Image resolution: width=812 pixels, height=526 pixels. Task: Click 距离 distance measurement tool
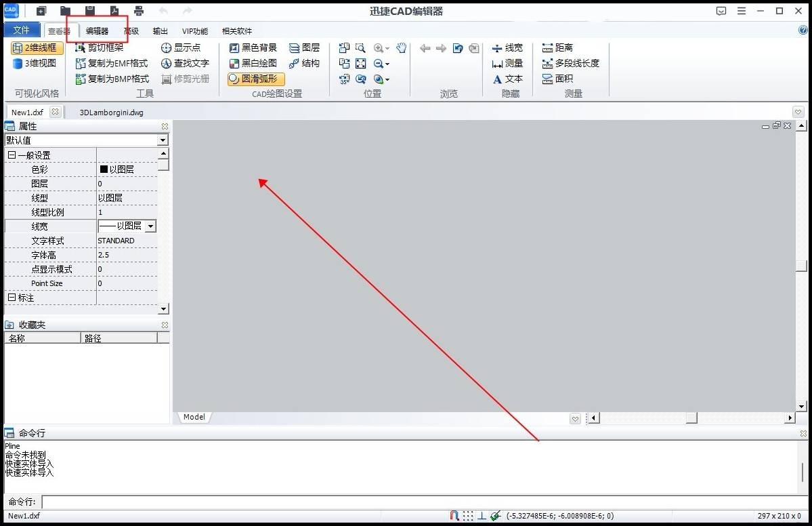(x=557, y=47)
